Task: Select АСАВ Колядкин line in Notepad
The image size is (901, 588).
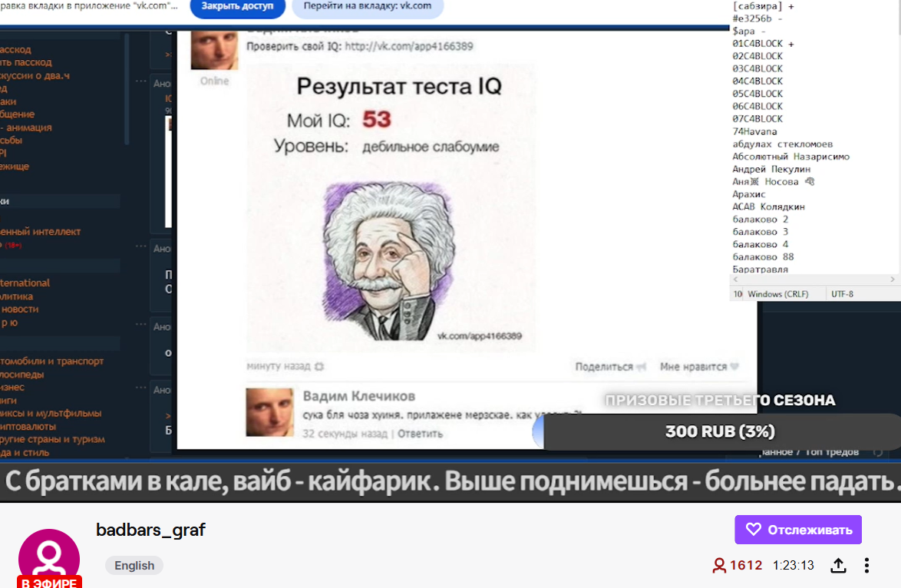Action: click(x=768, y=207)
